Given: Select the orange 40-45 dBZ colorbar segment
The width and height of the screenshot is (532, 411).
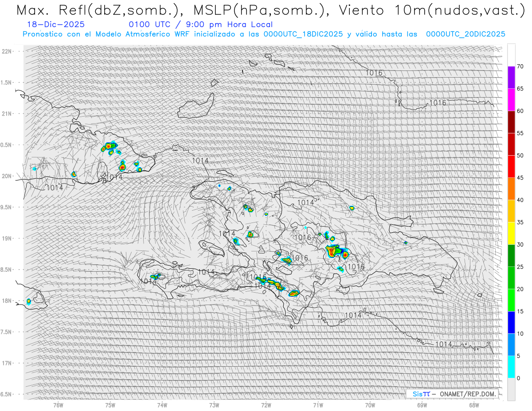Looking at the screenshot, I should tap(511, 189).
